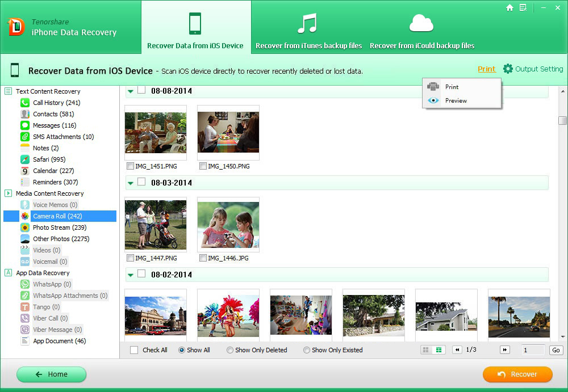Click the Other Photos icon
Screen dimensions: 568x392
point(24,239)
